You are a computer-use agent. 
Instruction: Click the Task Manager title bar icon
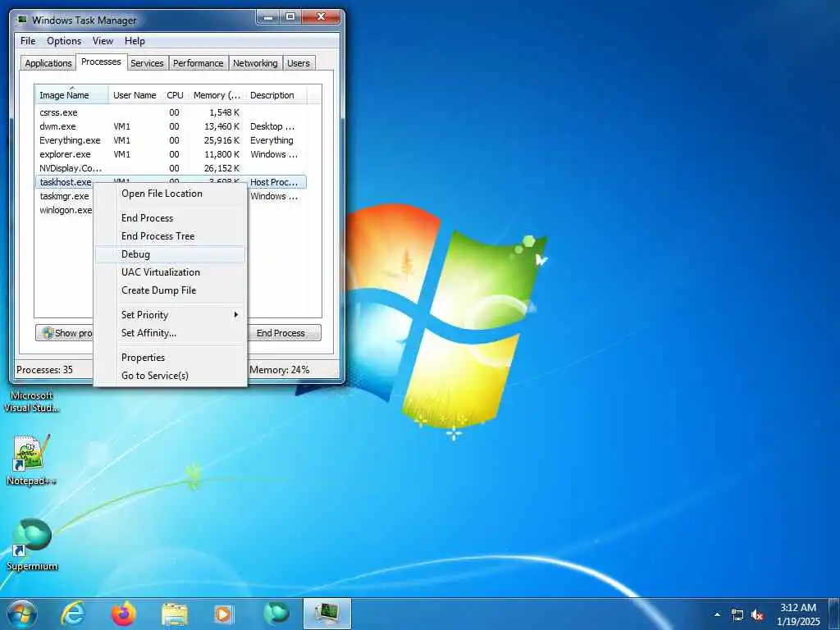(22, 20)
